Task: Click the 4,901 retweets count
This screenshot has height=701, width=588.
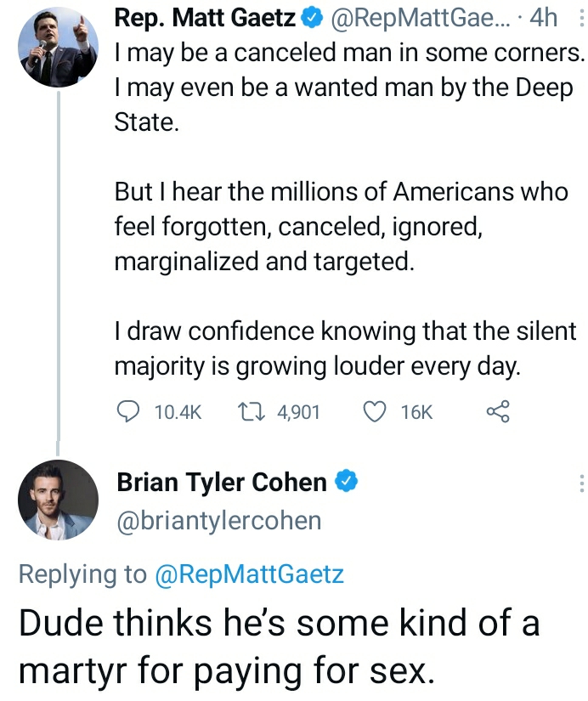Action: (x=298, y=412)
